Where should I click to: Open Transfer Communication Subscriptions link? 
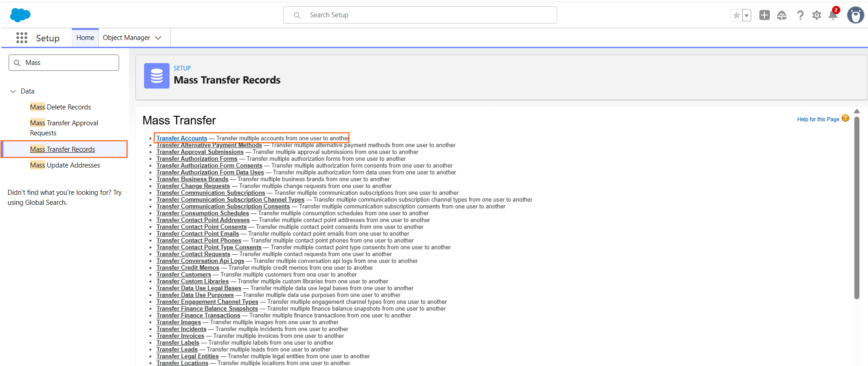(x=211, y=193)
